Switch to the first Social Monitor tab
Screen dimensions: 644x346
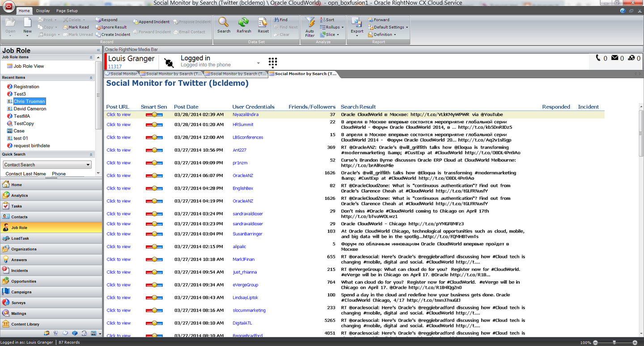point(121,74)
